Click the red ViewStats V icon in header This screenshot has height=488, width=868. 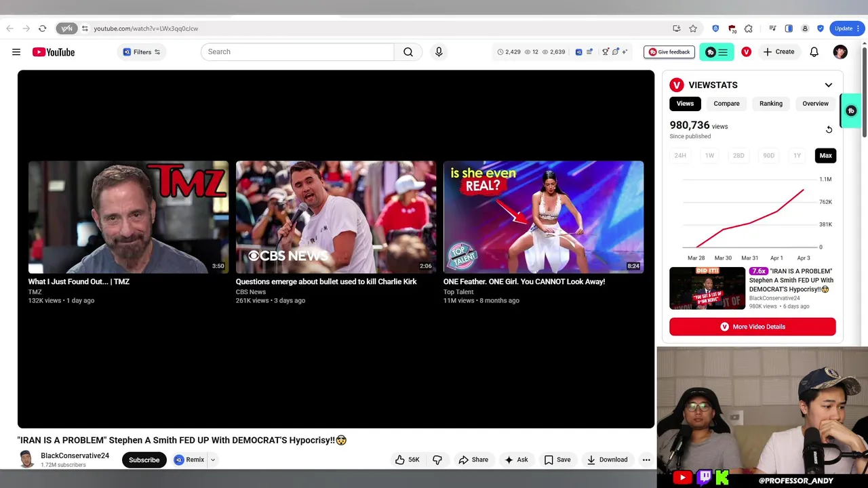746,52
